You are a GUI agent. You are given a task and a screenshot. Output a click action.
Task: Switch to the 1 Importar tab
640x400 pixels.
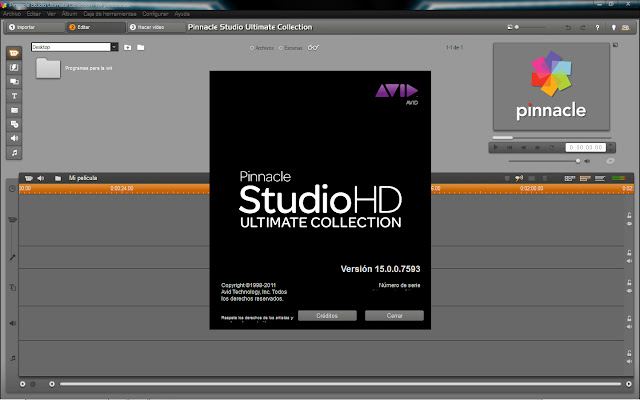35,27
